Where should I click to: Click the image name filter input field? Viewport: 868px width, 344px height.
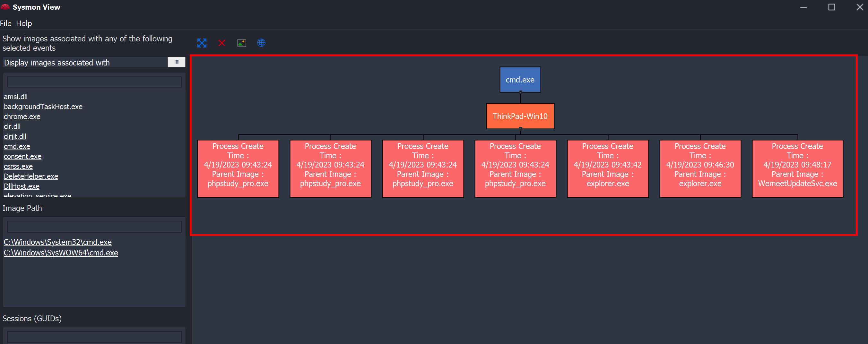point(94,82)
